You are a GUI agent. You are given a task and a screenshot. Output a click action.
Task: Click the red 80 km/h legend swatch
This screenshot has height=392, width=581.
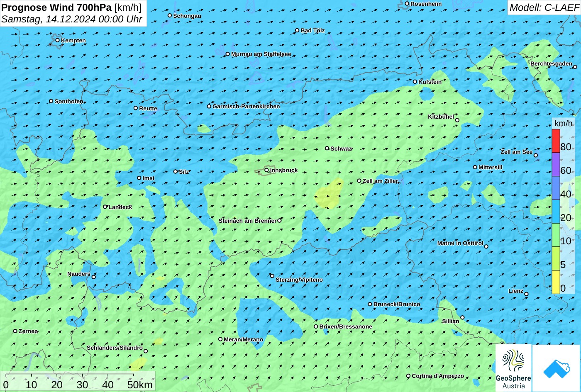[x=556, y=141]
